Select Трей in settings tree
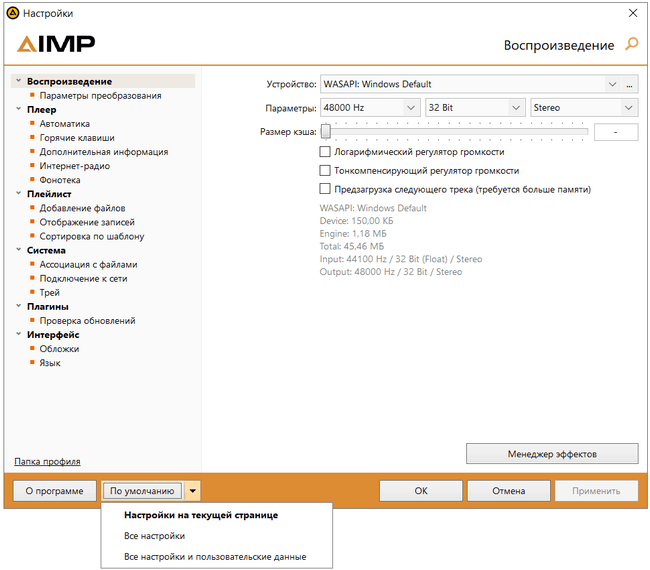This screenshot has height=570, width=650. [49, 293]
